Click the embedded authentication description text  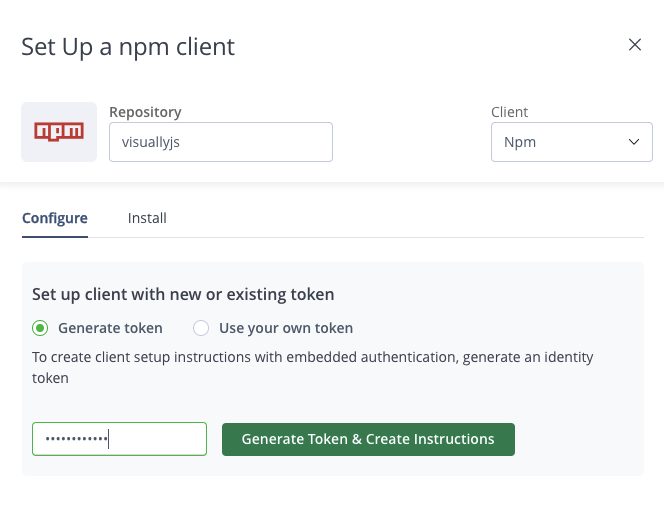[x=313, y=367]
